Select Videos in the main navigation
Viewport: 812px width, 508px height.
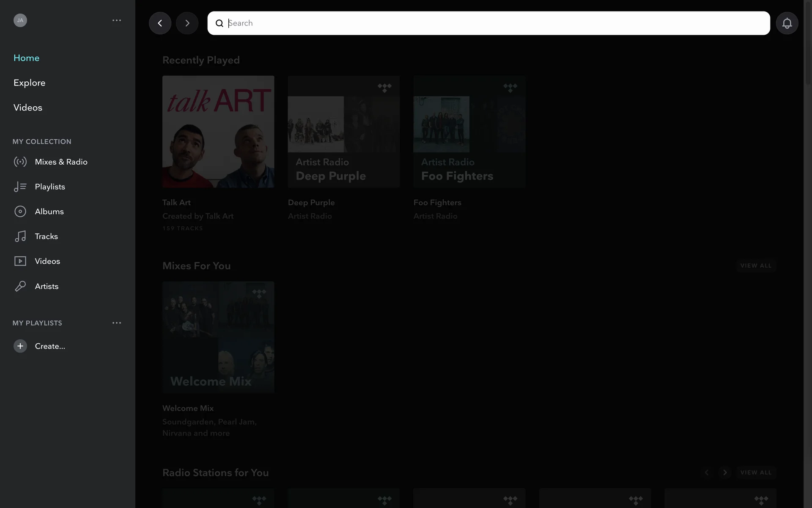tap(28, 108)
